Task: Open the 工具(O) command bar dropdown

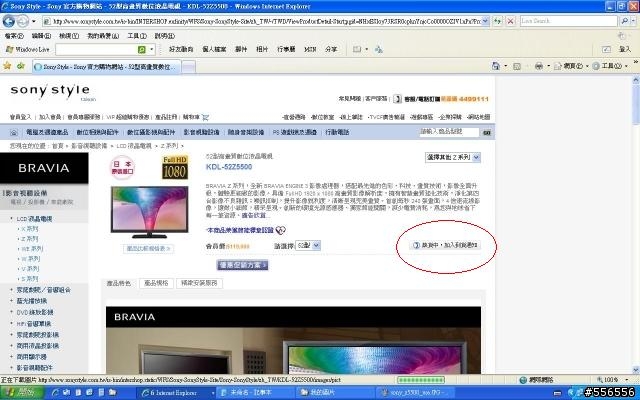Action: [x=610, y=66]
